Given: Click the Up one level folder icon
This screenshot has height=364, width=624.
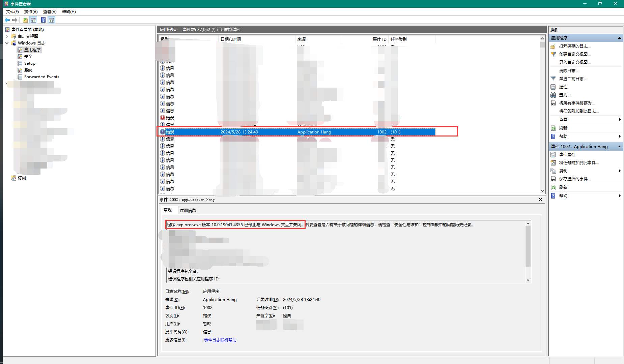Looking at the screenshot, I should coord(25,20).
